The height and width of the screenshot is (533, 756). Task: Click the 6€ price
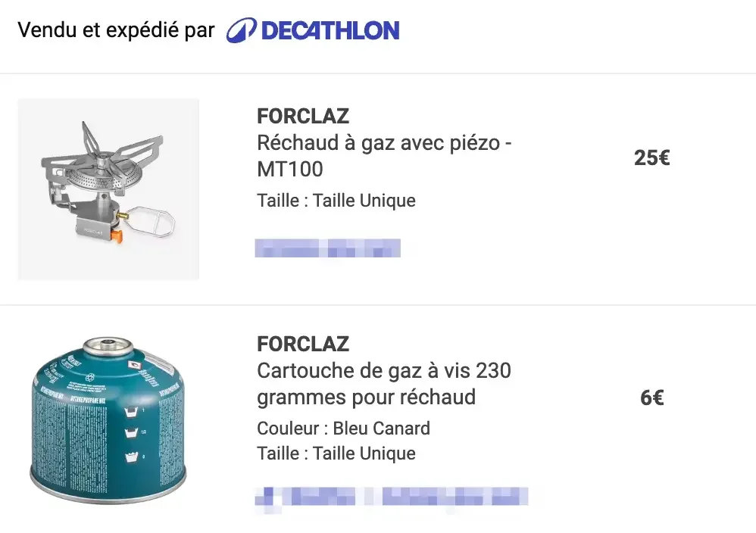pos(651,397)
